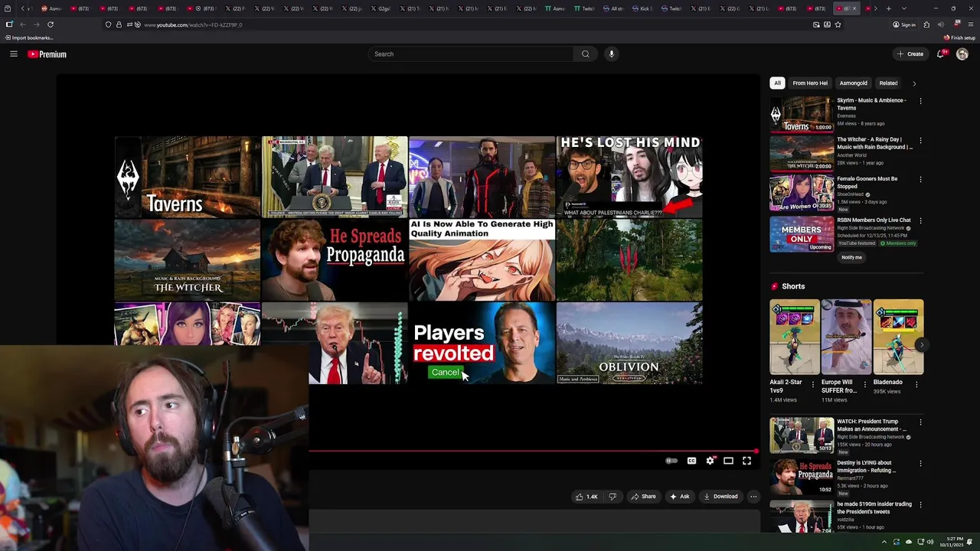Switch to theater mode
The image size is (980, 551).
728,461
